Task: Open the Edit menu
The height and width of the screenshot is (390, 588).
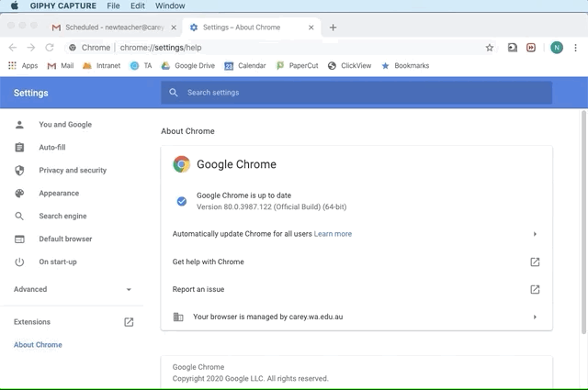Action: (x=138, y=6)
